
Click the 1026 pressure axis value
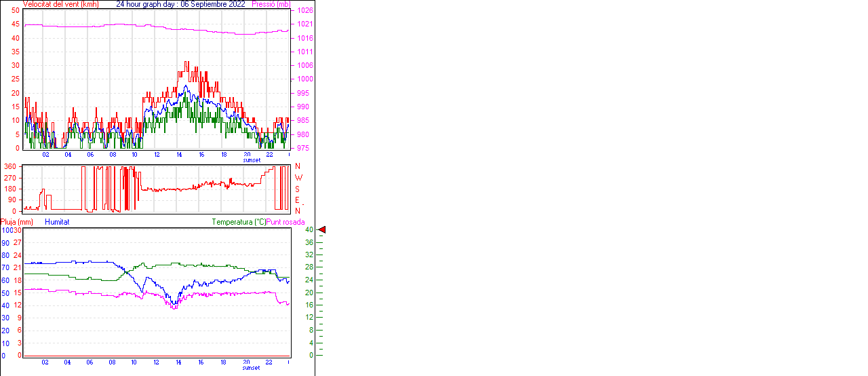point(304,11)
